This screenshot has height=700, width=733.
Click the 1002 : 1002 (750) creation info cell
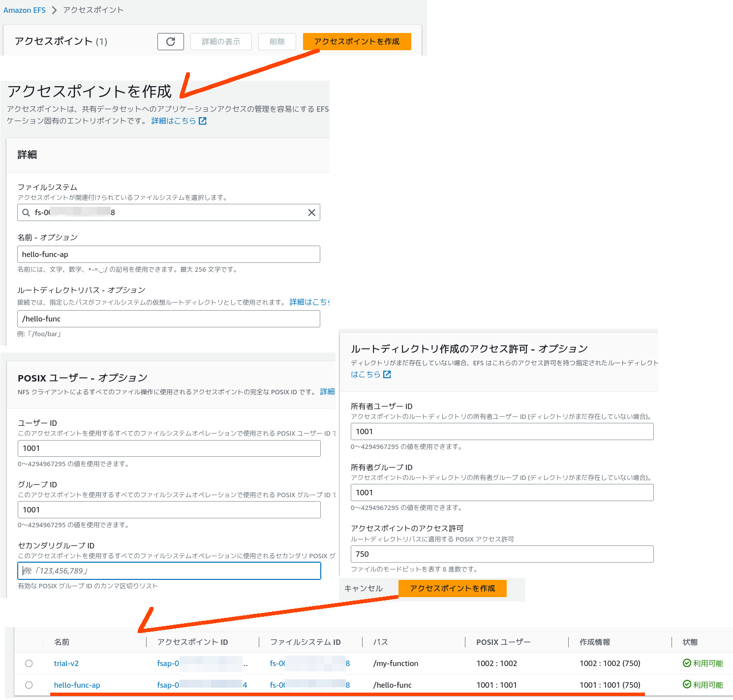coord(610,664)
